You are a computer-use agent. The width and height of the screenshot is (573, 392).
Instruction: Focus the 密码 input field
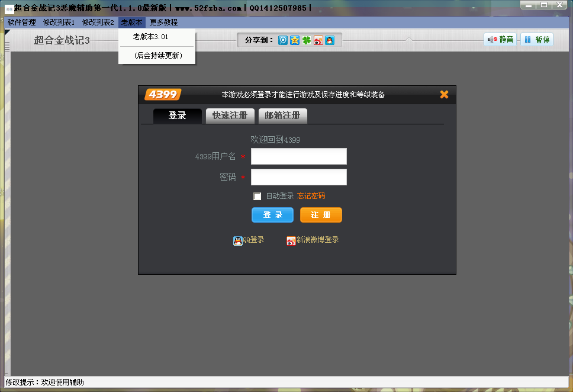pos(299,177)
